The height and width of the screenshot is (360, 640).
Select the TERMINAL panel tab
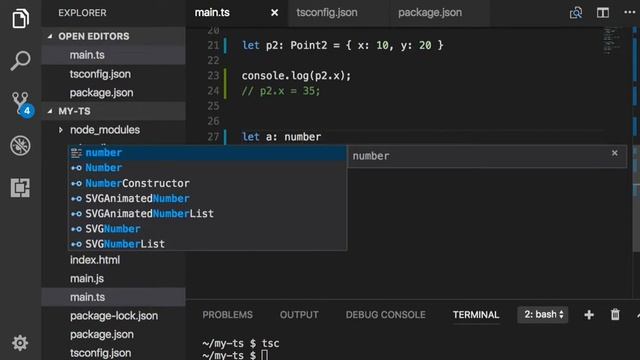point(476,315)
